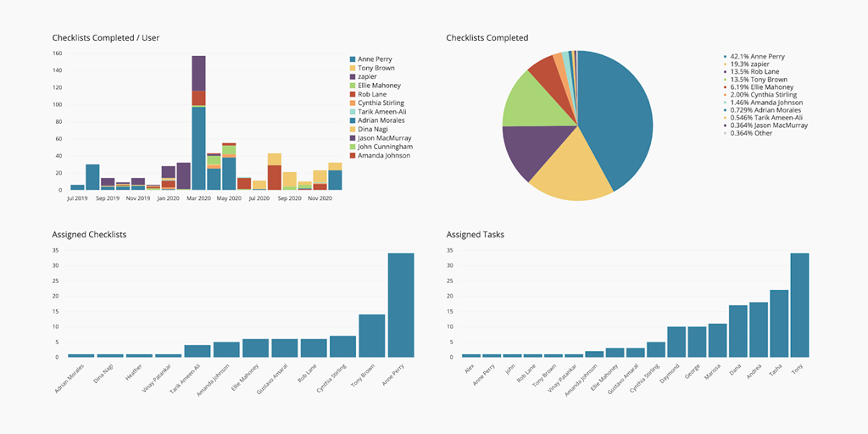Click the 'John Cunningham' legend entry
The height and width of the screenshot is (434, 868).
tap(381, 147)
